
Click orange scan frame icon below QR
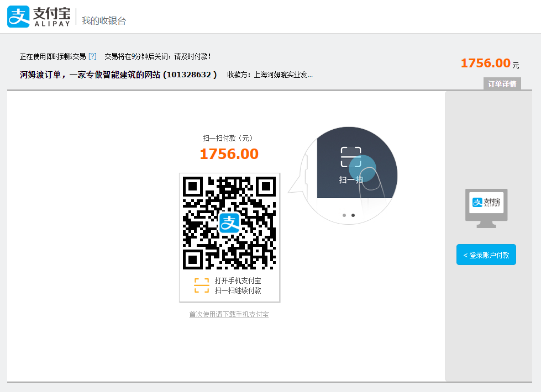[x=202, y=285]
